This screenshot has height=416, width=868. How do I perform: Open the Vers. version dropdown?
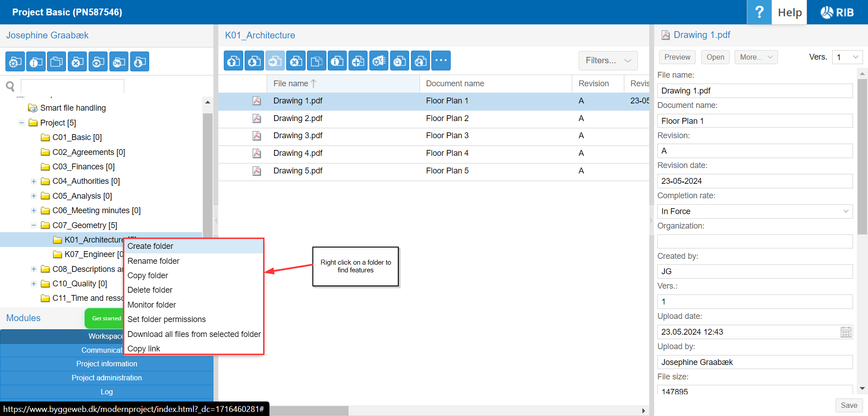847,57
